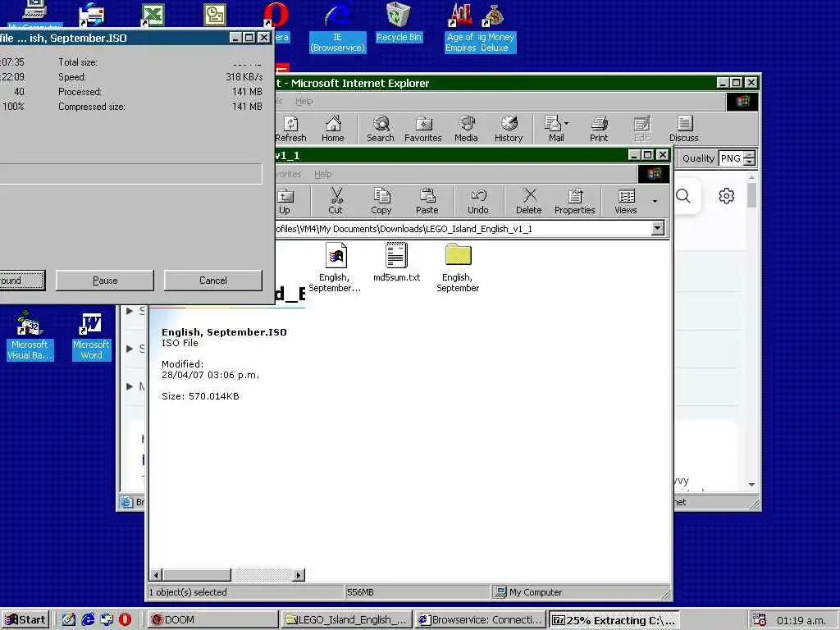
Task: Go to Home in Internet Explorer toolbar
Action: click(x=333, y=129)
